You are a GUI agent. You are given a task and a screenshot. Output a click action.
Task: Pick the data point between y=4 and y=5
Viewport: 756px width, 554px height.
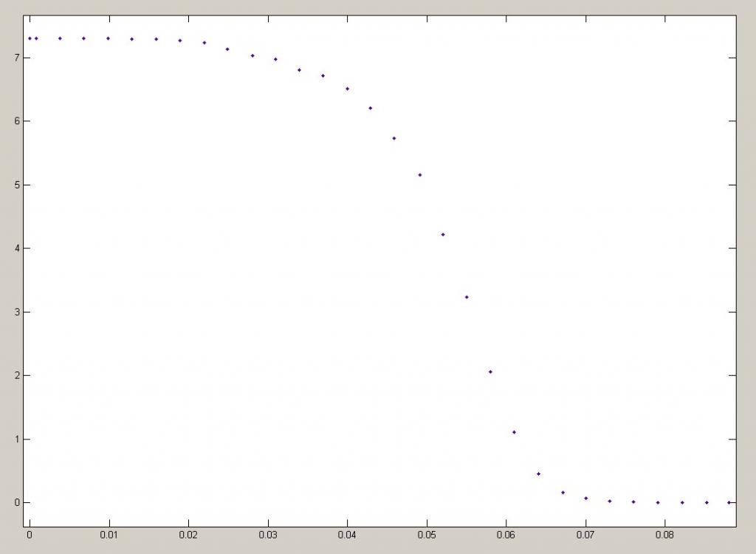coord(443,235)
